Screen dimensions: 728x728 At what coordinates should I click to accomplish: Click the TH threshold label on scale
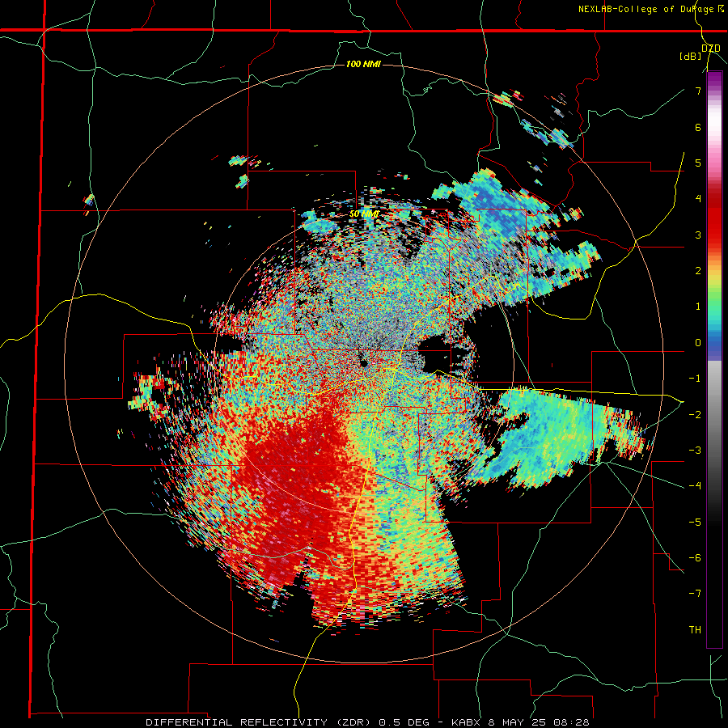695,629
